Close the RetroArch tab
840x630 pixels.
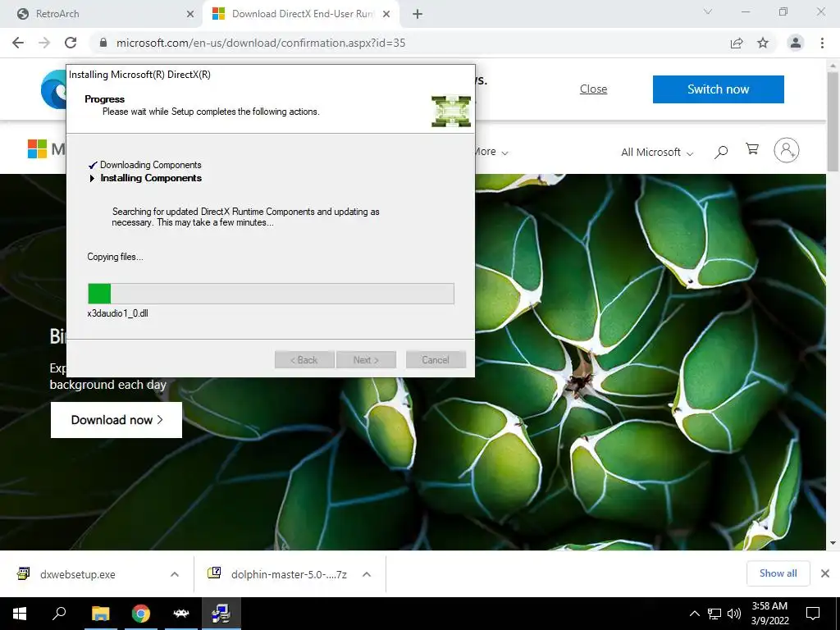coord(190,14)
